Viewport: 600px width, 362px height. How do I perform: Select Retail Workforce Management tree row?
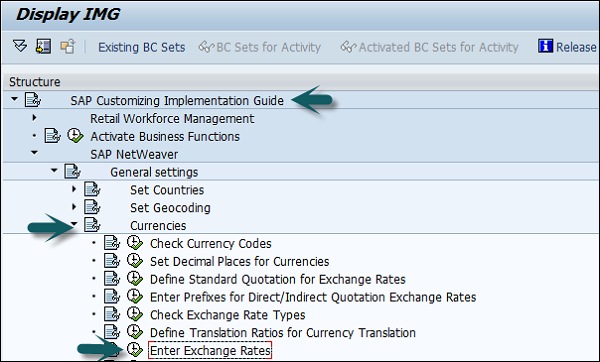172,119
